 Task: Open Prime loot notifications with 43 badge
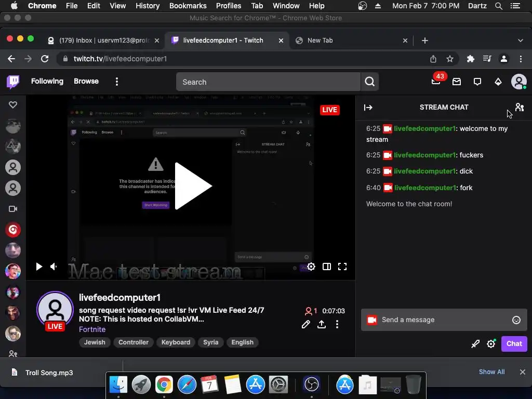(436, 82)
